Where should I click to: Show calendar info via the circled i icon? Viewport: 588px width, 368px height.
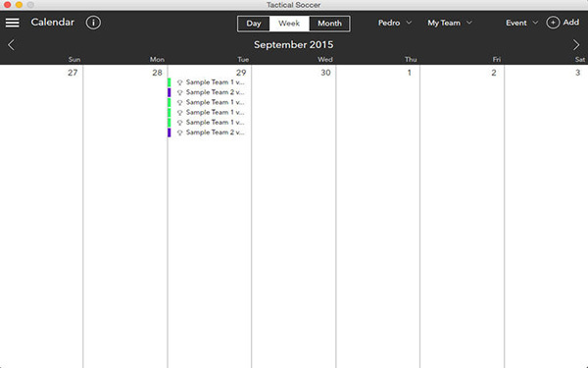[93, 23]
